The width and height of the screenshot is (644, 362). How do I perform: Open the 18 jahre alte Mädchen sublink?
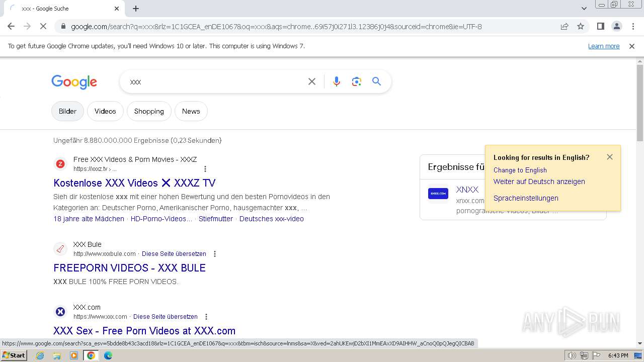[x=89, y=219]
